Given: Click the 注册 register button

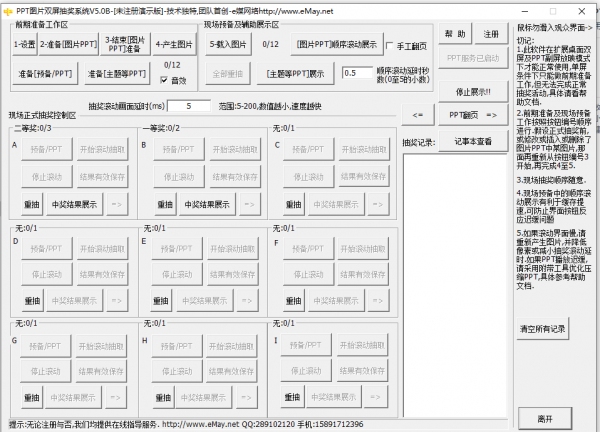Looking at the screenshot, I should point(491,34).
